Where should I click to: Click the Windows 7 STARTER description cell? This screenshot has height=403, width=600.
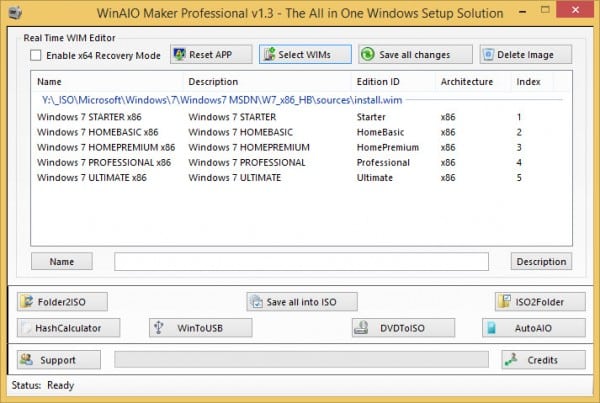(232, 117)
